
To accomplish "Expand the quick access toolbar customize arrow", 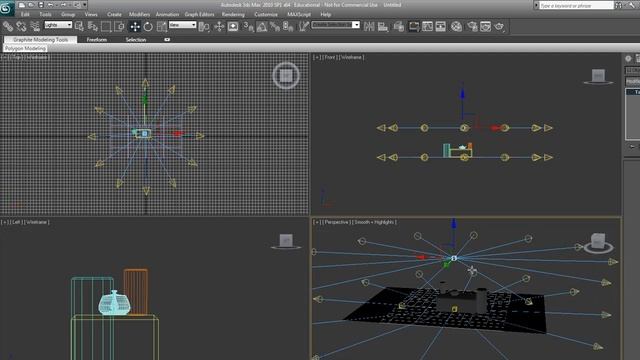I will pyautogui.click(x=84, y=5).
